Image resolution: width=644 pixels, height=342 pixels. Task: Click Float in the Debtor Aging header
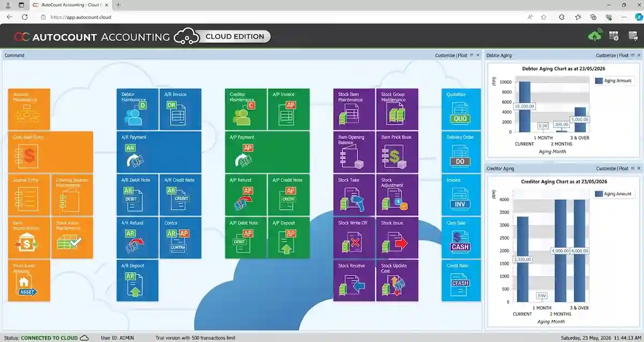tap(624, 55)
